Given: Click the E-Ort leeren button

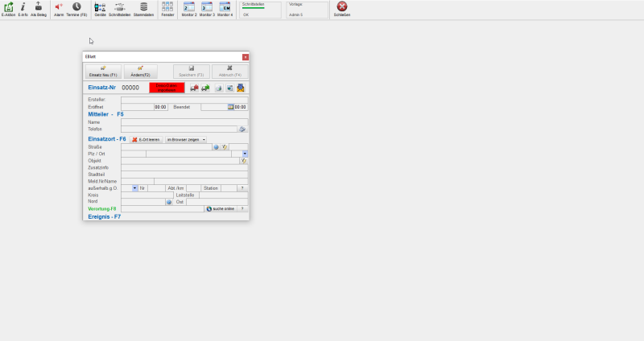Looking at the screenshot, I should 146,139.
